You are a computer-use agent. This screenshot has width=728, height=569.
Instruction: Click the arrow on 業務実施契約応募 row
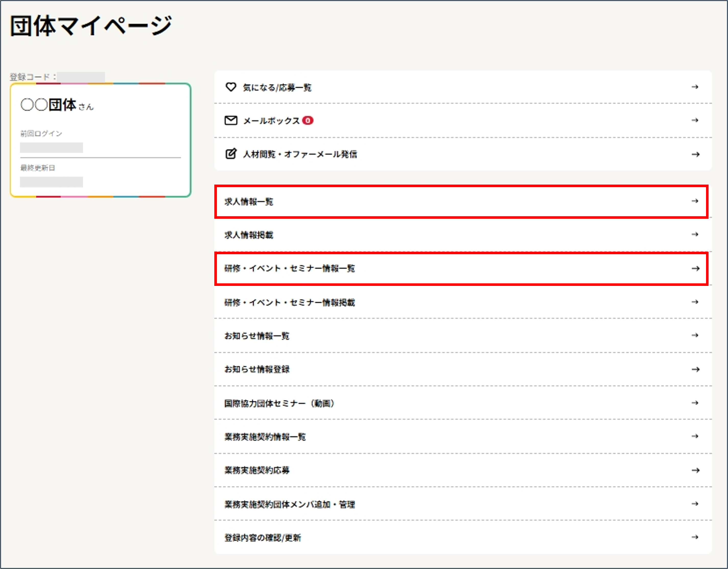(x=695, y=470)
